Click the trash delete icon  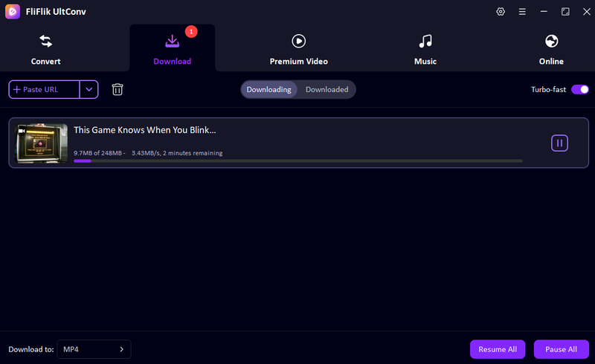[118, 89]
